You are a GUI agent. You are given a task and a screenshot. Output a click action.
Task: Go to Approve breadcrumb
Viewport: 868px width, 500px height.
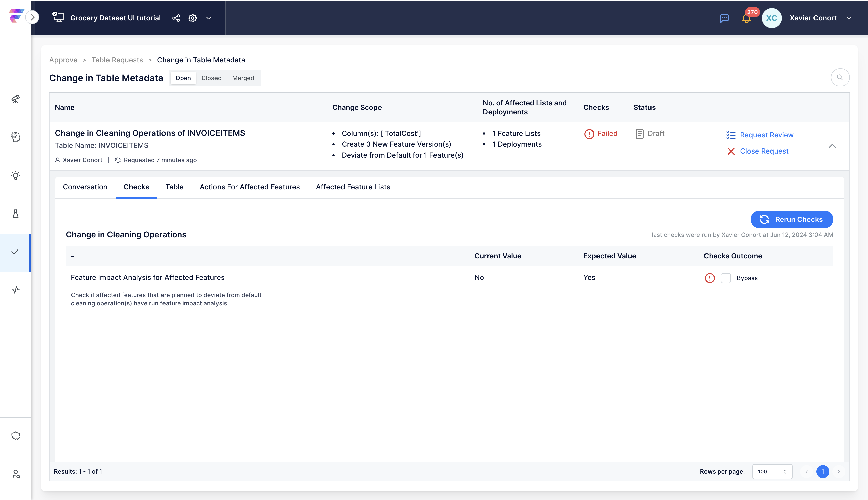(x=63, y=60)
